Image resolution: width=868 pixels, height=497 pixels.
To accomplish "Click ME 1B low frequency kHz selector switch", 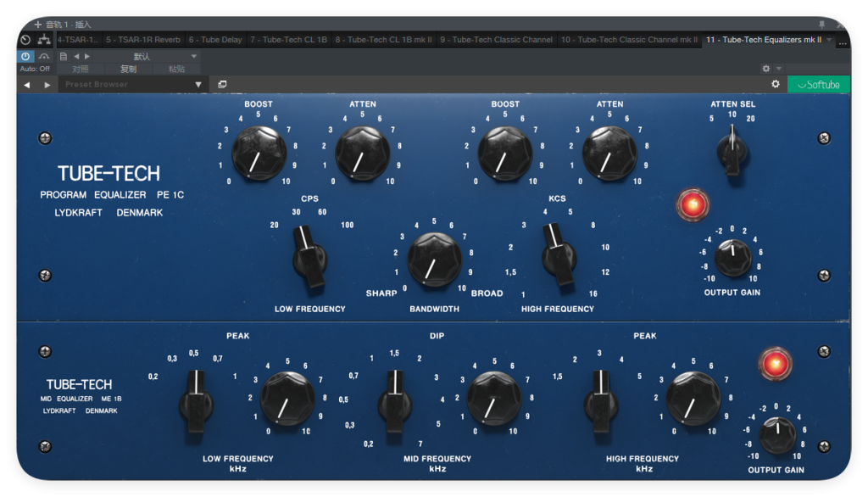I will click(196, 402).
